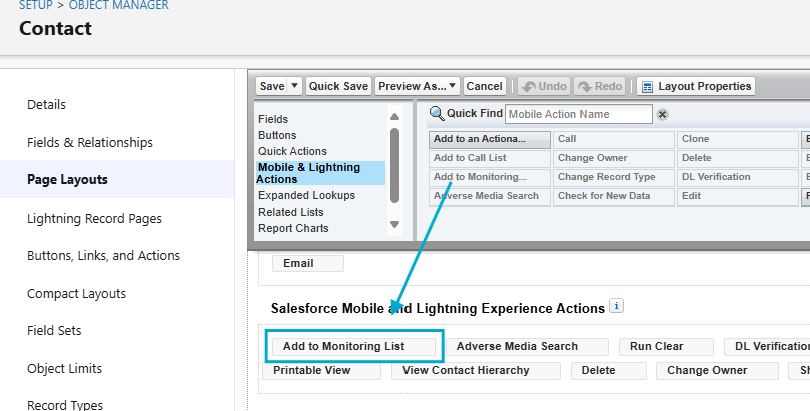Click Delete layout action

(x=609, y=371)
